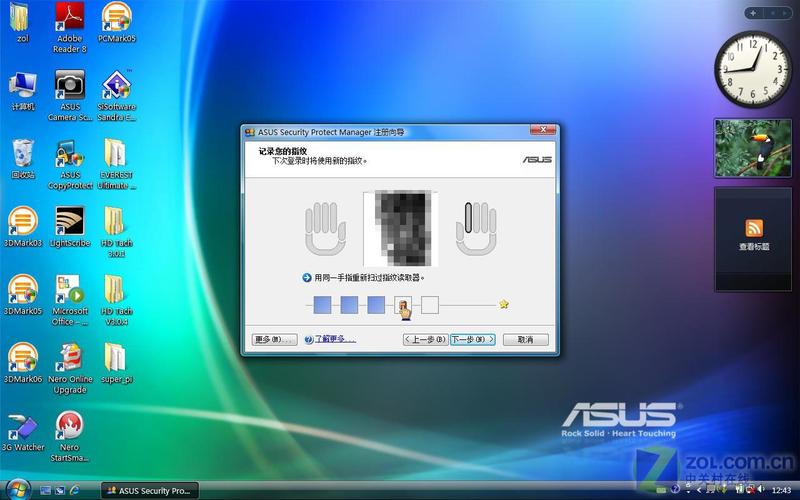The image size is (800, 500).
Task: Open the 了解更多... link
Action: coord(335,339)
